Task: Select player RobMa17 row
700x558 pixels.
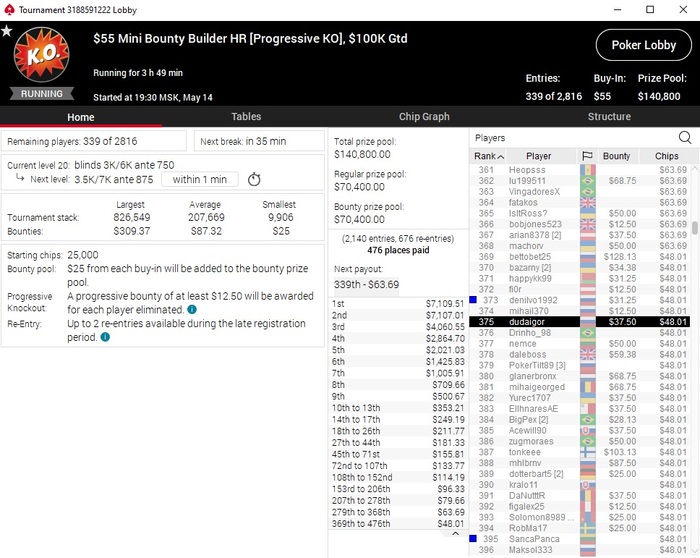Action: pyautogui.click(x=579, y=528)
